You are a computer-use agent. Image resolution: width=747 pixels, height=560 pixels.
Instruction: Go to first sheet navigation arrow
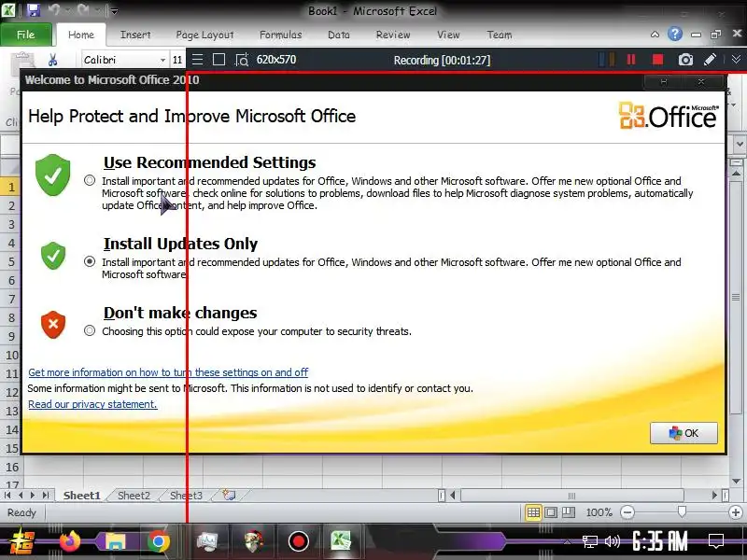pos(7,496)
